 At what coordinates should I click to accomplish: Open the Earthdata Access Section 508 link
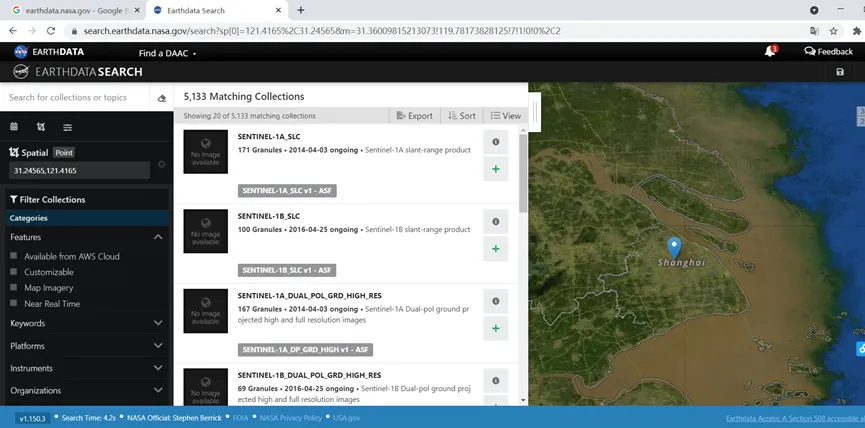pyautogui.click(x=795, y=419)
